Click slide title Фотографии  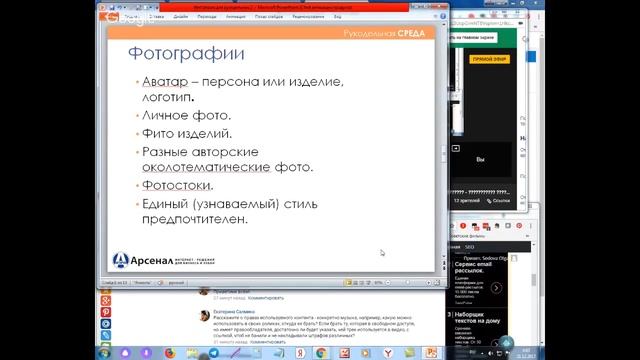pos(186,53)
